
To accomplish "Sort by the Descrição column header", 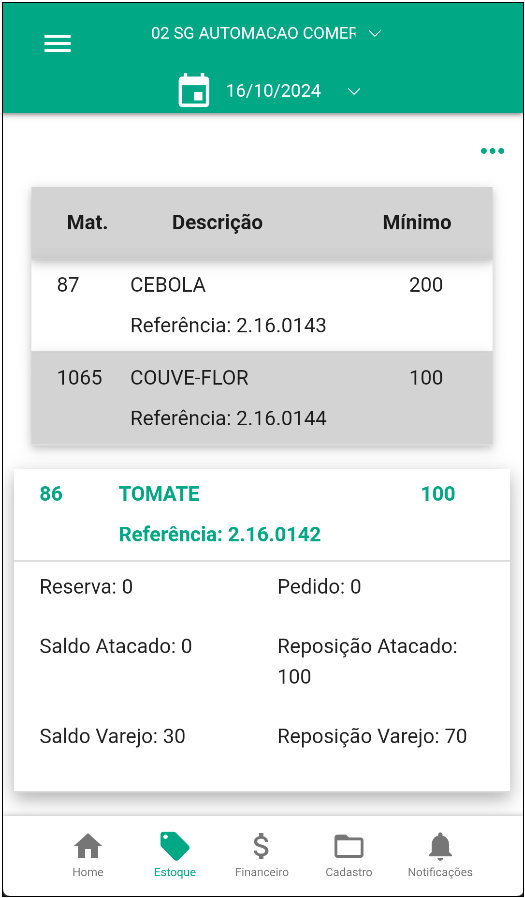I will 218,222.
